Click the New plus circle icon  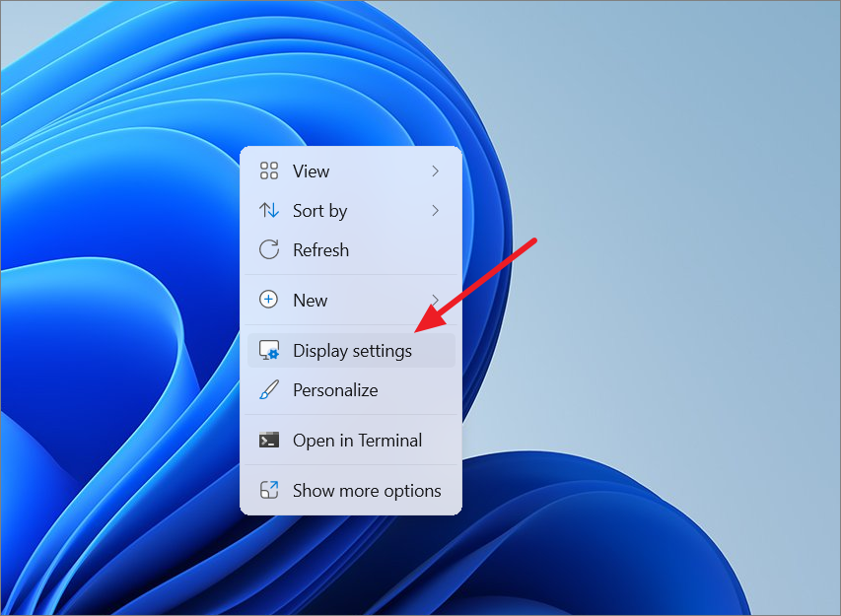click(x=269, y=300)
